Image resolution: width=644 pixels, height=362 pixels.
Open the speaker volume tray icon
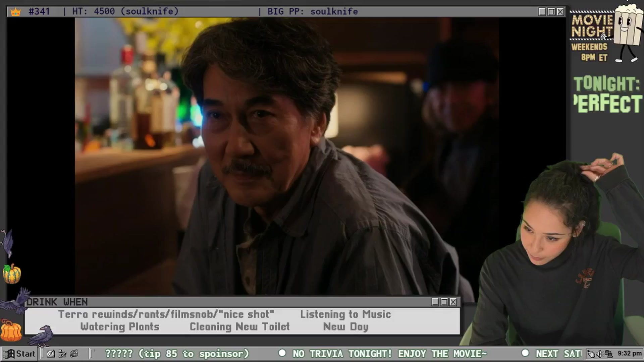point(599,354)
